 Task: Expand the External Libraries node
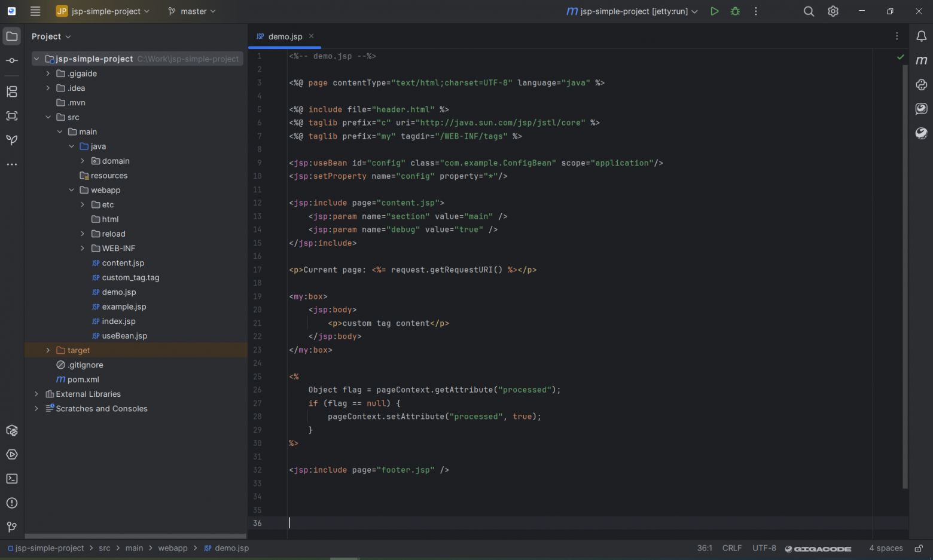point(36,394)
